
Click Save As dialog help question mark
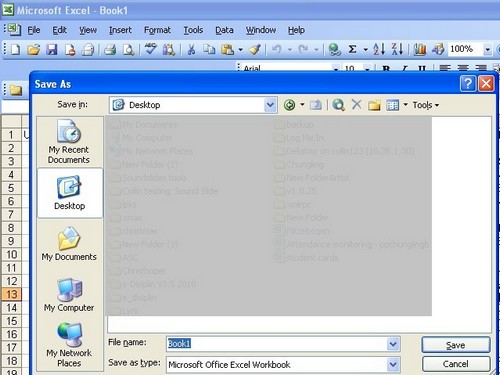pyautogui.click(x=468, y=83)
